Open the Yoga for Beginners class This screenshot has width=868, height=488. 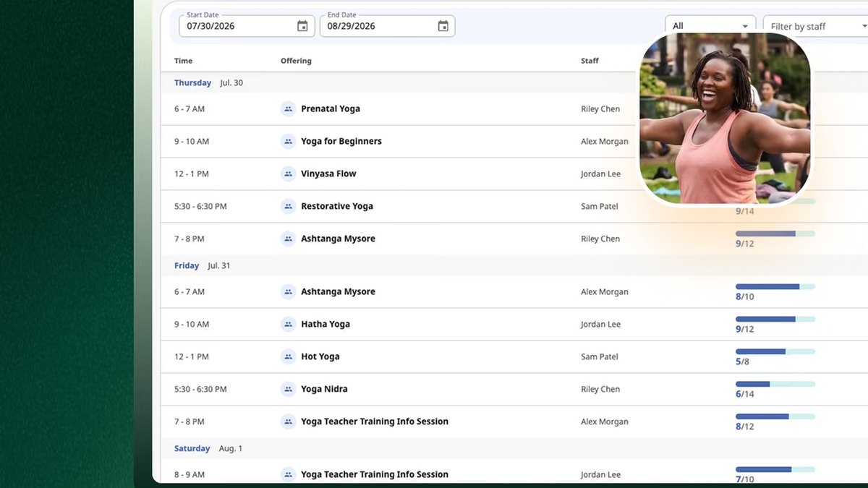pyautogui.click(x=341, y=142)
